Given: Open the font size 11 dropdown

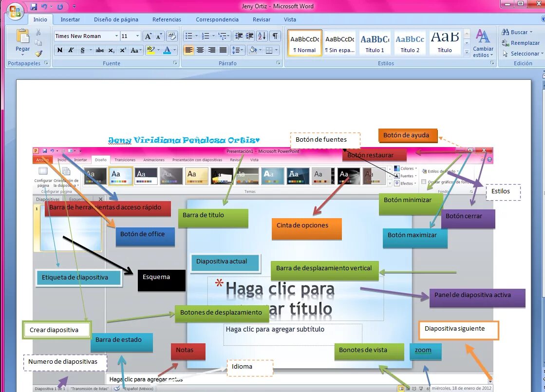Looking at the screenshot, I should point(138,36).
